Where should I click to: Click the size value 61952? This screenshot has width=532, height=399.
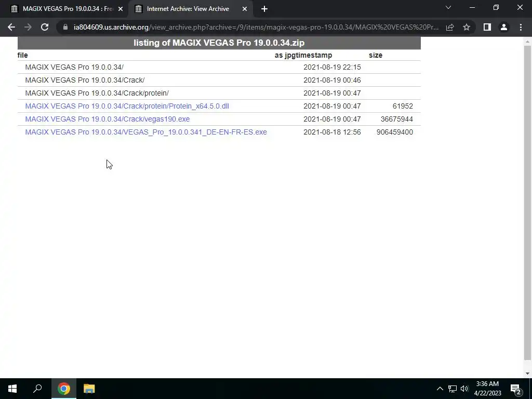[403, 106]
